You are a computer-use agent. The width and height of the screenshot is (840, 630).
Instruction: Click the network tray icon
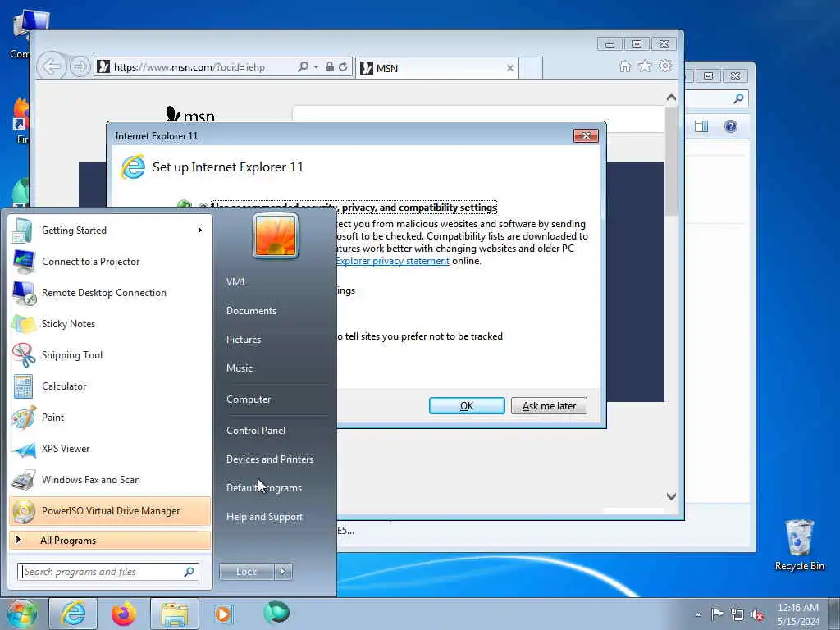coord(737,614)
